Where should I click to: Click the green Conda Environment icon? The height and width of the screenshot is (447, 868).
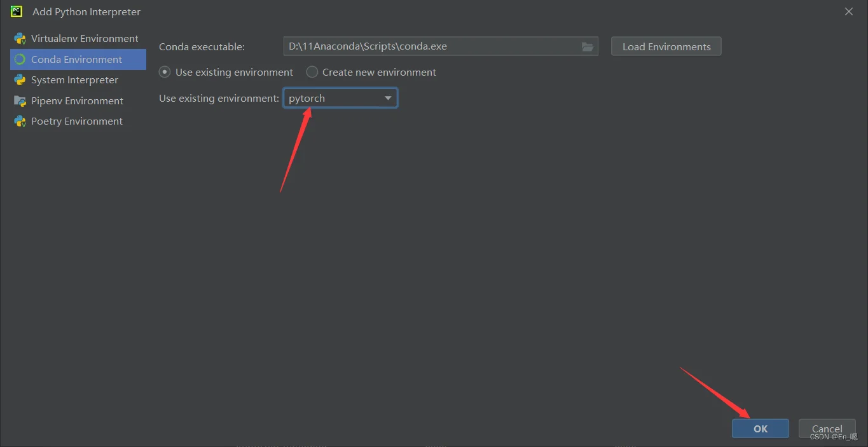pos(22,59)
